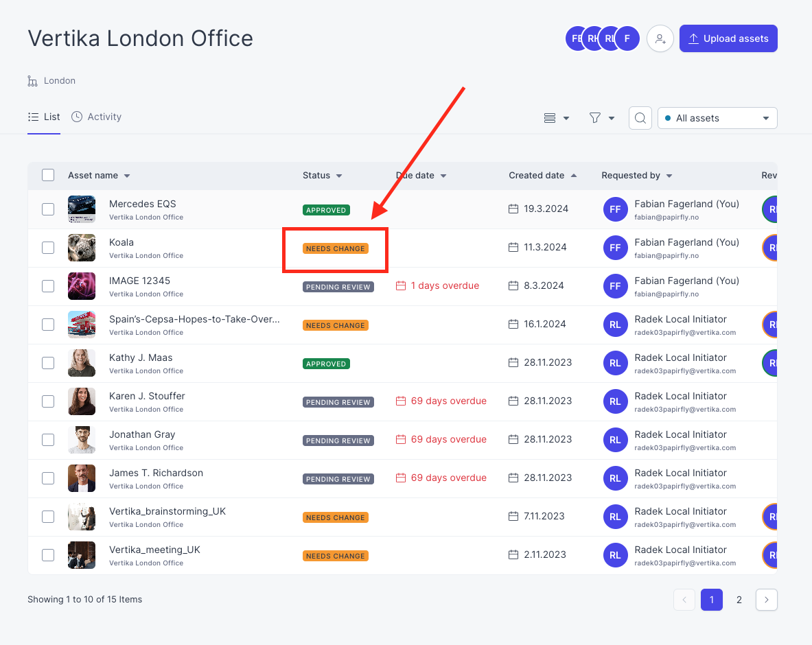This screenshot has height=645, width=812.
Task: Click the London hierarchy icon
Action: (x=32, y=81)
